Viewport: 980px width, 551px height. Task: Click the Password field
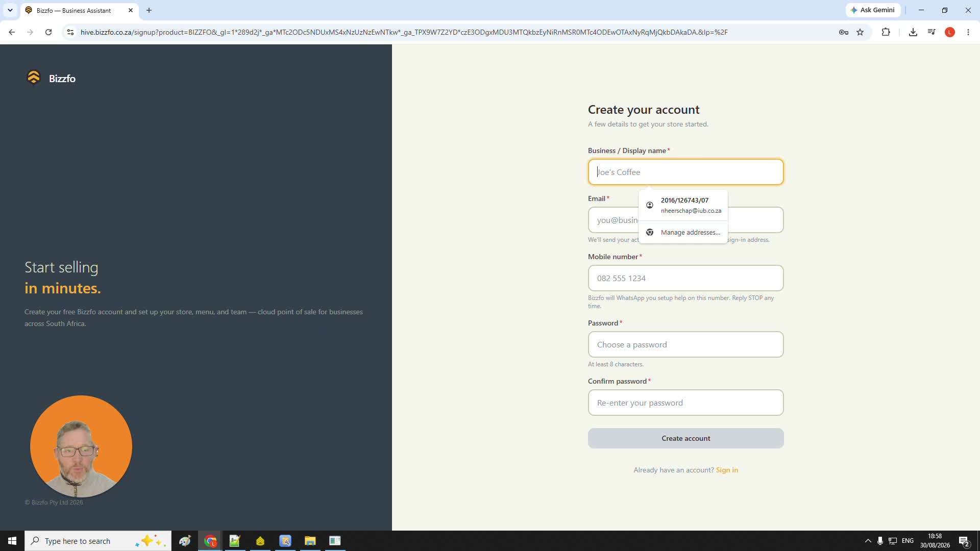tap(685, 344)
